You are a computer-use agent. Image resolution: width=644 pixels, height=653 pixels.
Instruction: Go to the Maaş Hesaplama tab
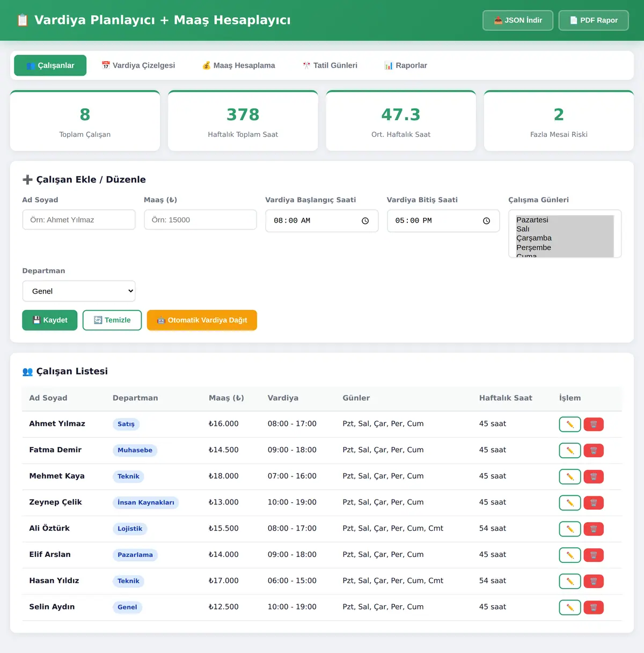click(x=239, y=65)
